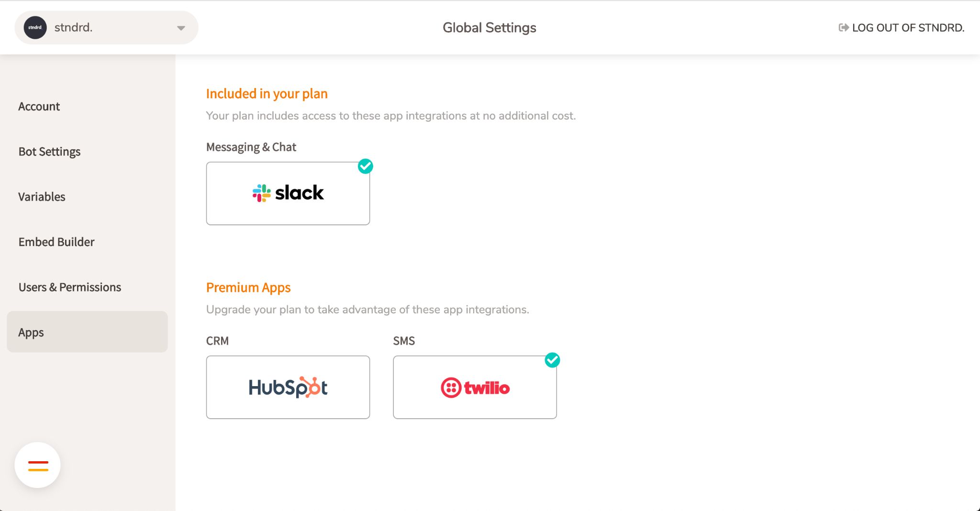980x511 pixels.
Task: Click the stndrd. workspace avatar icon
Action: click(34, 27)
